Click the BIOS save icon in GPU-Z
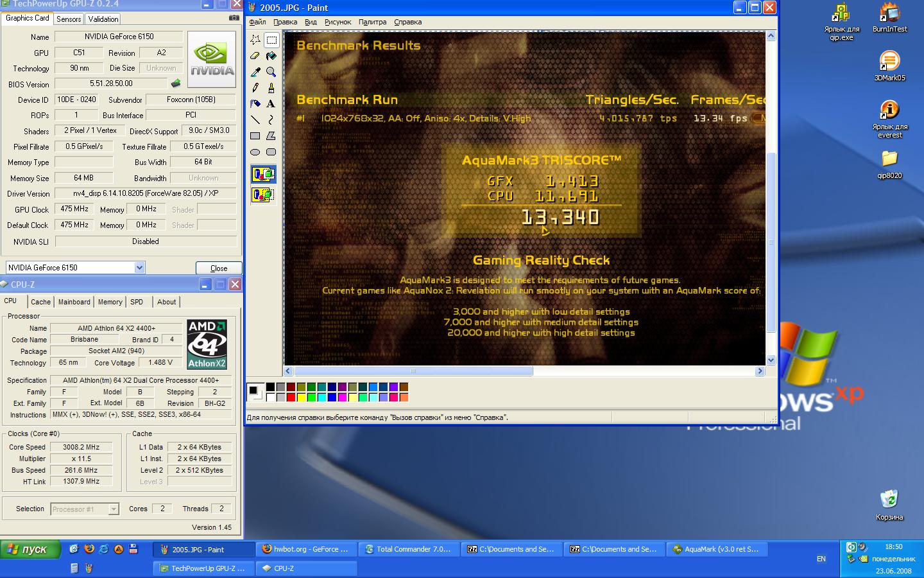 tap(176, 83)
